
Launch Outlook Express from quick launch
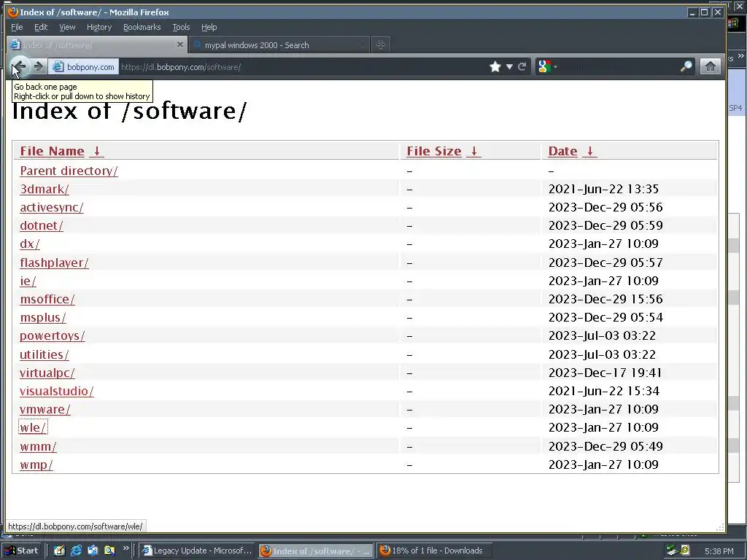click(93, 551)
